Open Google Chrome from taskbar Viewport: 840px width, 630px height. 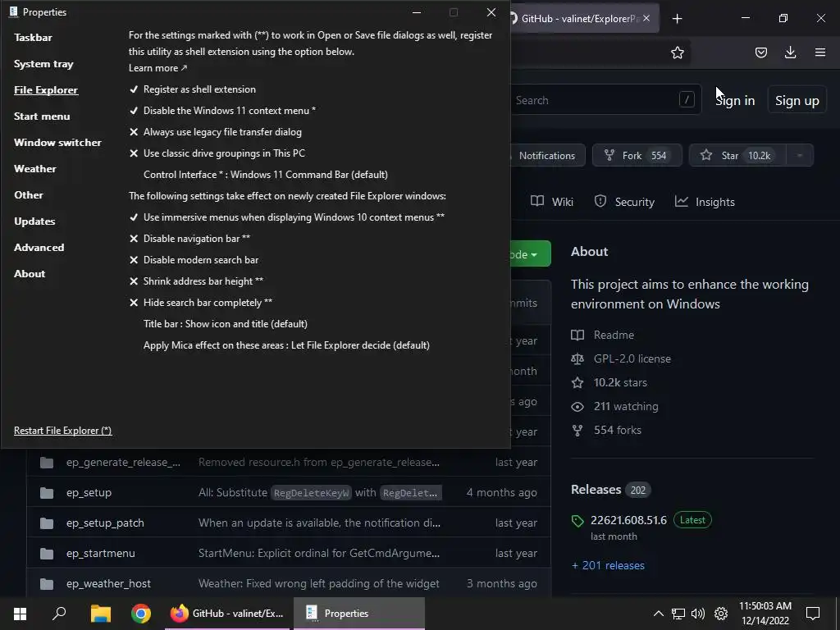pos(141,614)
